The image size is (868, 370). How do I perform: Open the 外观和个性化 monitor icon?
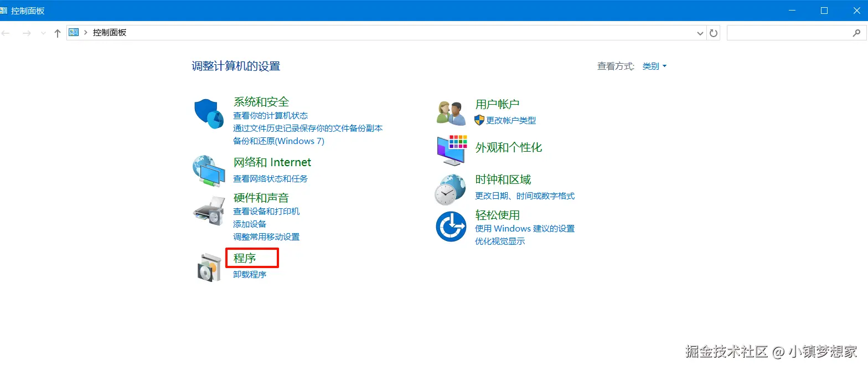point(451,150)
